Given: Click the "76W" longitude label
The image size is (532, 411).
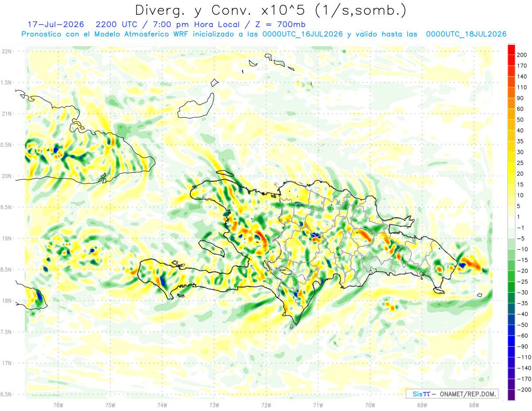Looking at the screenshot, I should point(58,406).
